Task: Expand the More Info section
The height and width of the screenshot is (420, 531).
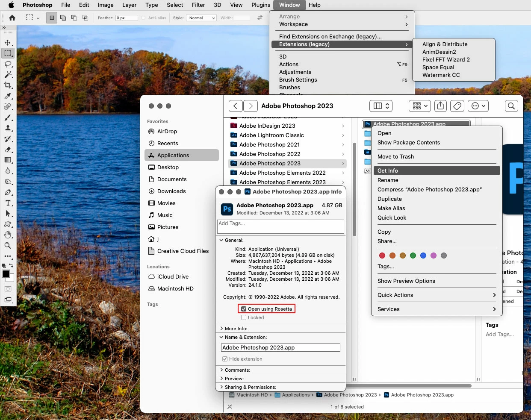Action: pyautogui.click(x=221, y=329)
